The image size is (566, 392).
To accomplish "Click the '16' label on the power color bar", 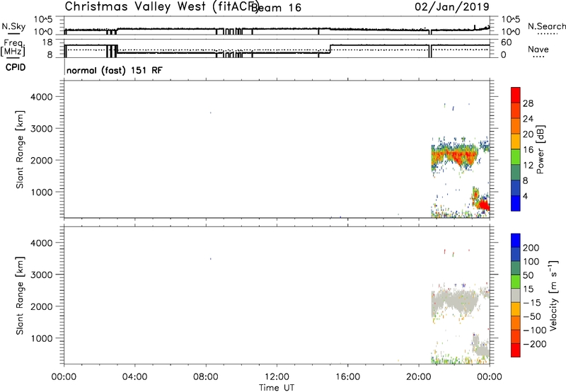I will click(528, 150).
